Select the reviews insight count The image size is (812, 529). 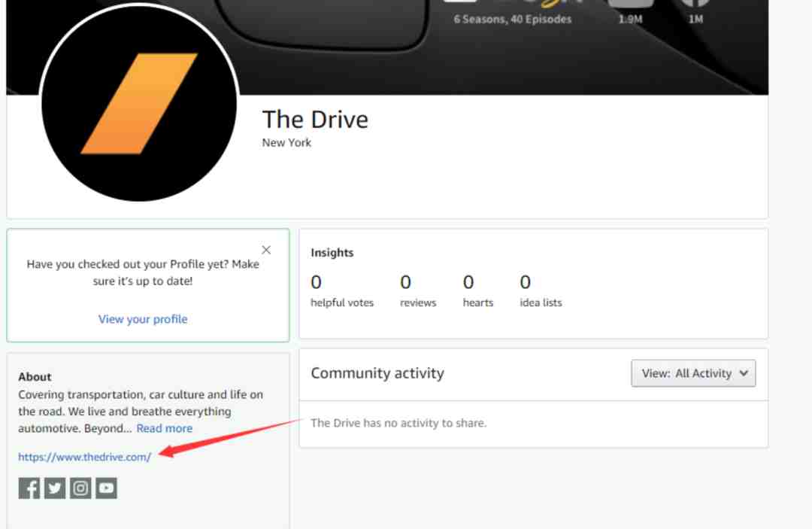click(x=405, y=282)
